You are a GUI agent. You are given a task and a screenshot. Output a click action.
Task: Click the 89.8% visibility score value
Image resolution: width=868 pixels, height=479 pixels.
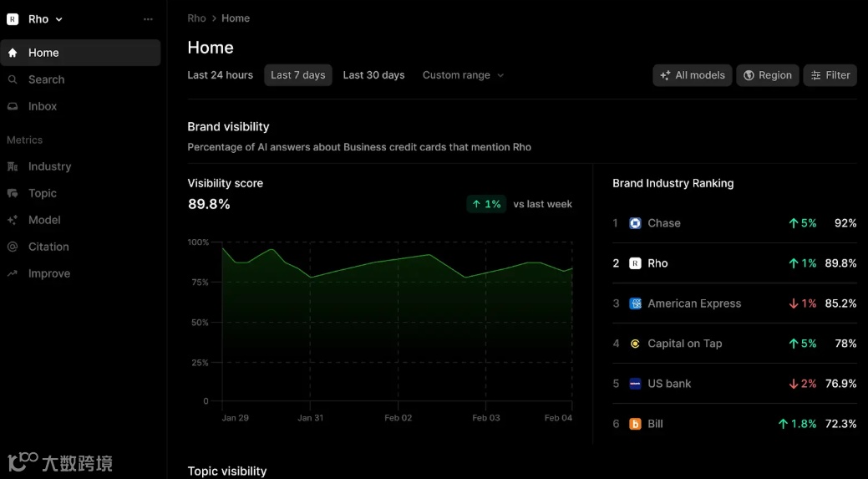coord(209,204)
